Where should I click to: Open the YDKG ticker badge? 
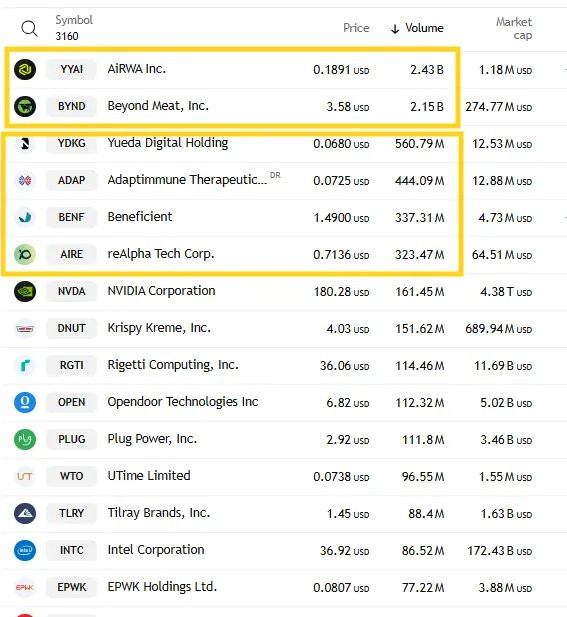click(x=71, y=143)
